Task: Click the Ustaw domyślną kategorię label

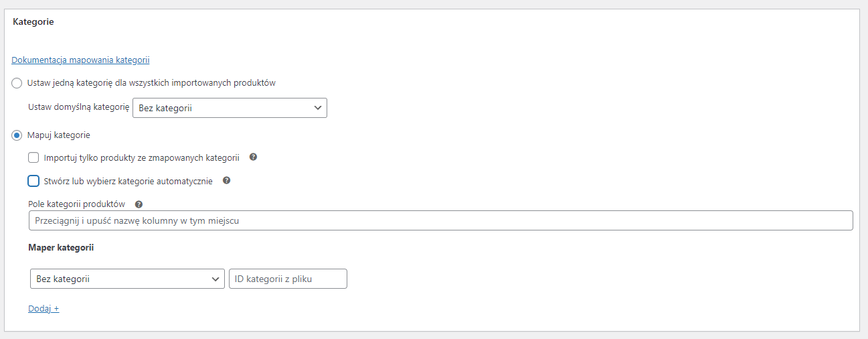Action: [78, 107]
